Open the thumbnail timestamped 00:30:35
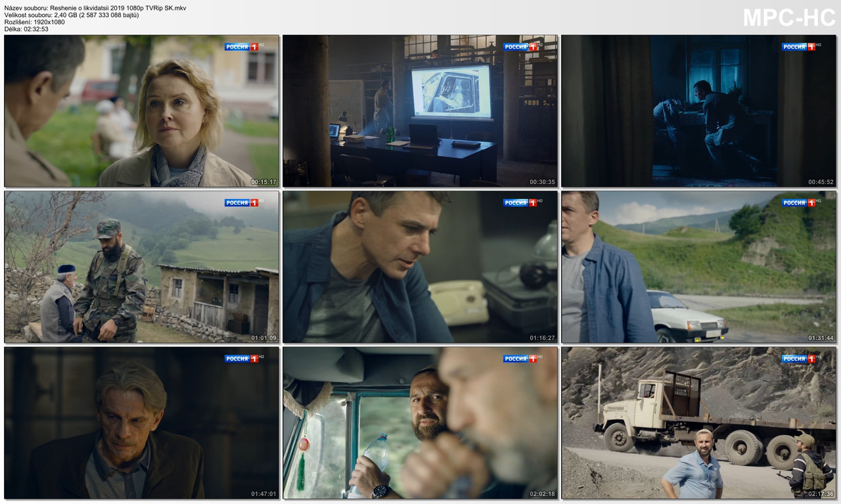Screen dimensions: 841x504 [420, 111]
